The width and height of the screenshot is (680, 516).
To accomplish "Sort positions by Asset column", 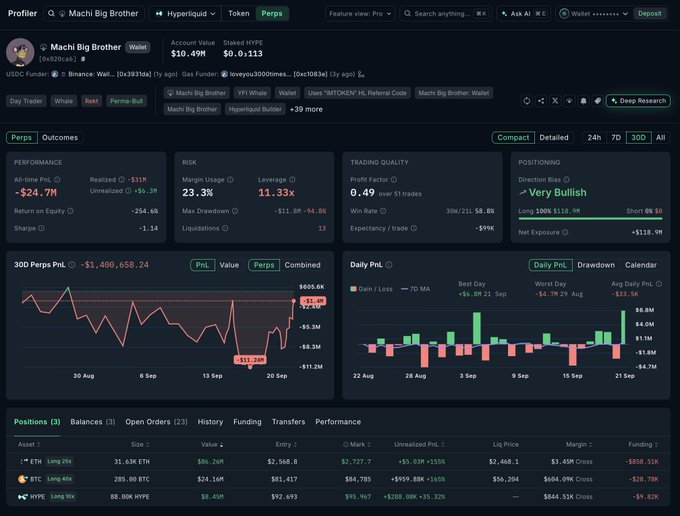I will pyautogui.click(x=29, y=444).
